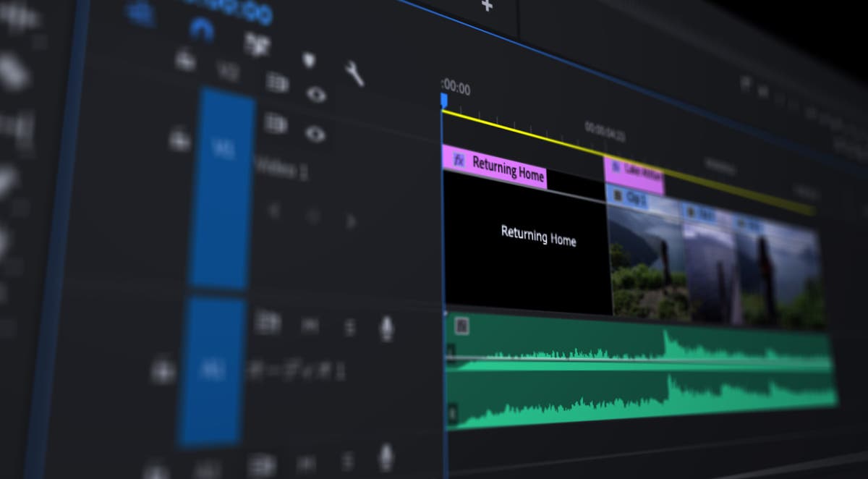The width and height of the screenshot is (868, 479).
Task: Click the add marker icon
Action: (x=310, y=59)
